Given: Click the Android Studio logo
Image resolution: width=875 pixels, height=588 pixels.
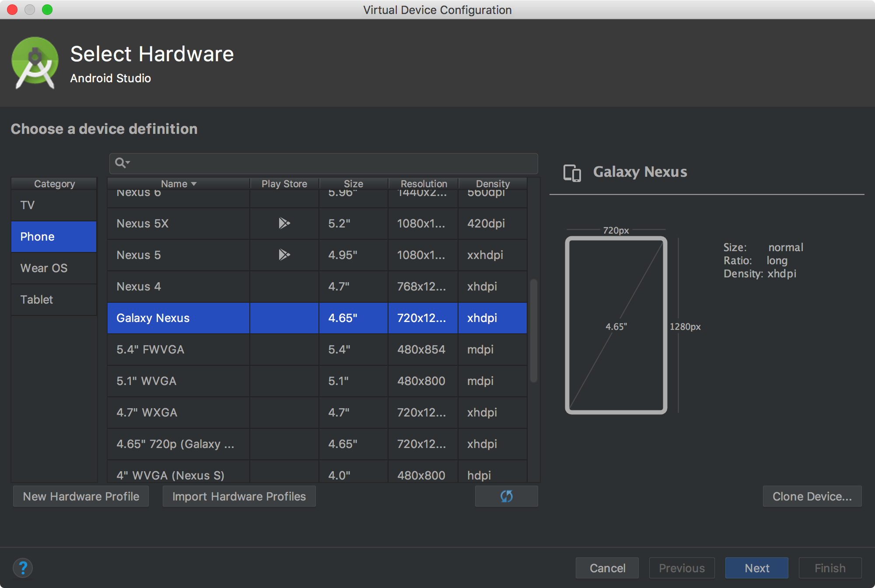Looking at the screenshot, I should [35, 63].
